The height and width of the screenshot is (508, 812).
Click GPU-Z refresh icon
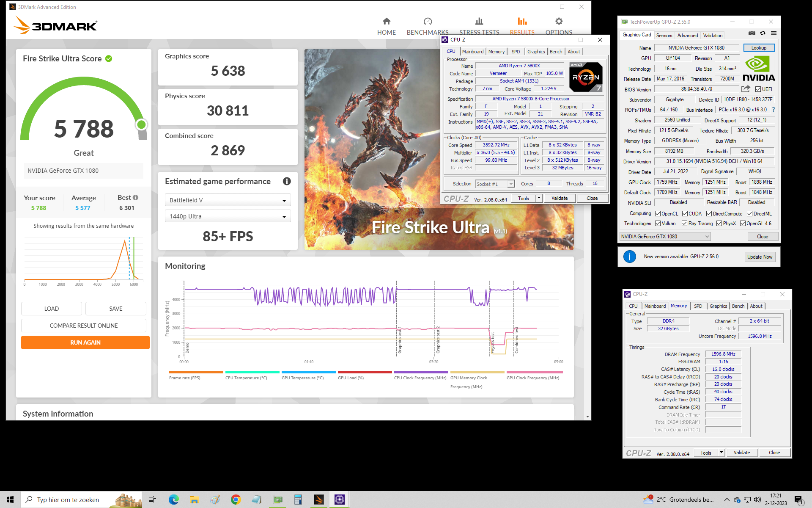pyautogui.click(x=763, y=33)
